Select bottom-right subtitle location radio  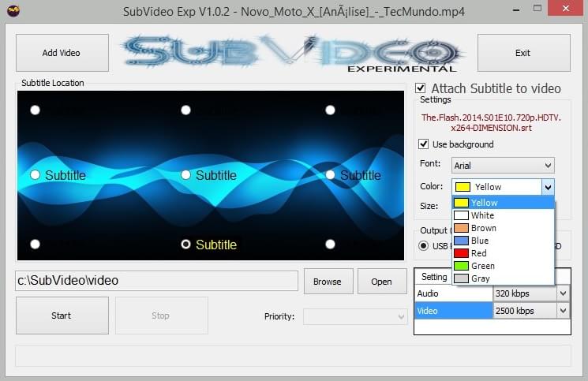pyautogui.click(x=330, y=245)
